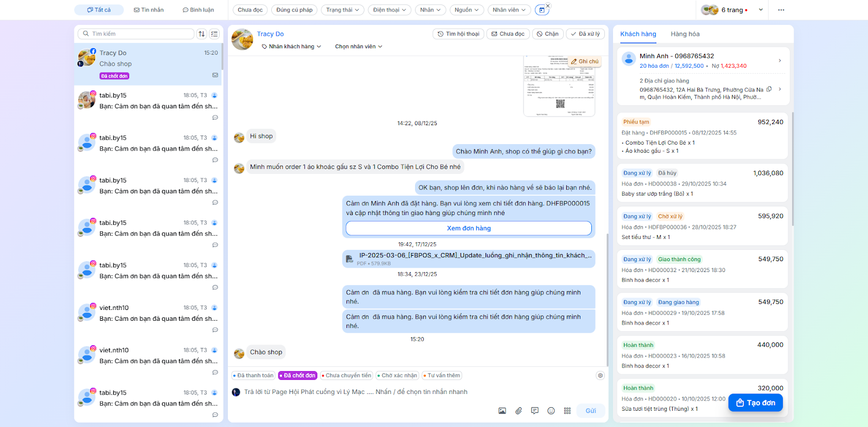Viewport: 868px width, 427px height.
Task: Expand Minh Anh customer details chevron
Action: [x=780, y=60]
